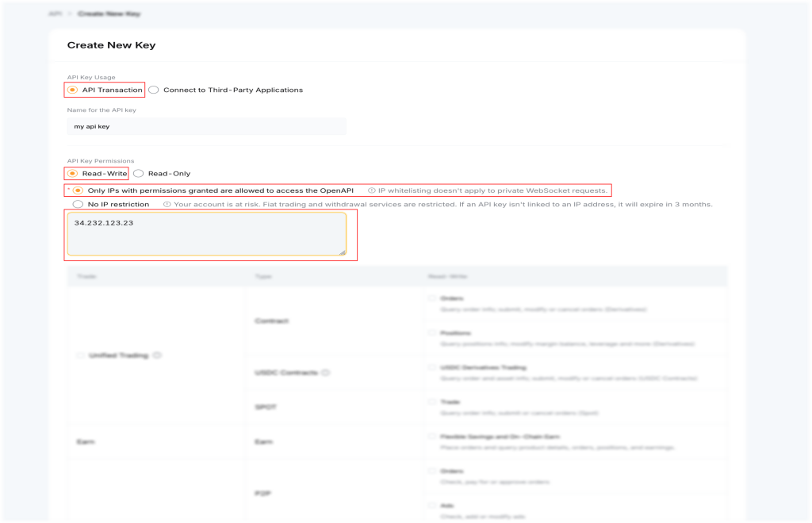Choose Connect to Third-Party Applications option
The height and width of the screenshot is (523, 812).
pos(154,90)
